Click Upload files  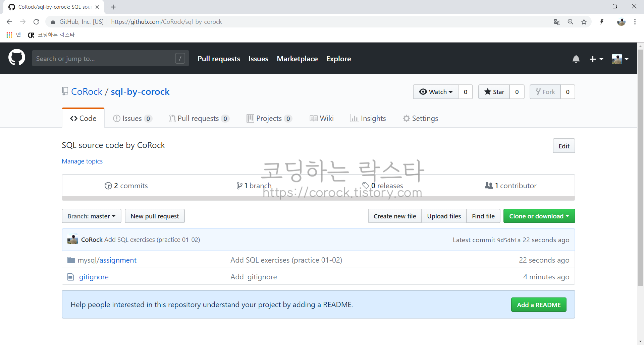click(444, 216)
